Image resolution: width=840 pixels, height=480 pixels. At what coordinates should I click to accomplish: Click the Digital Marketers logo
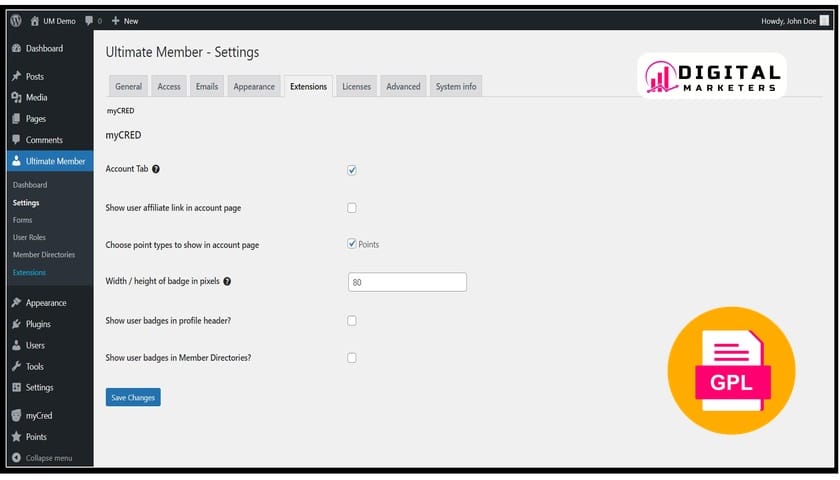pyautogui.click(x=712, y=76)
